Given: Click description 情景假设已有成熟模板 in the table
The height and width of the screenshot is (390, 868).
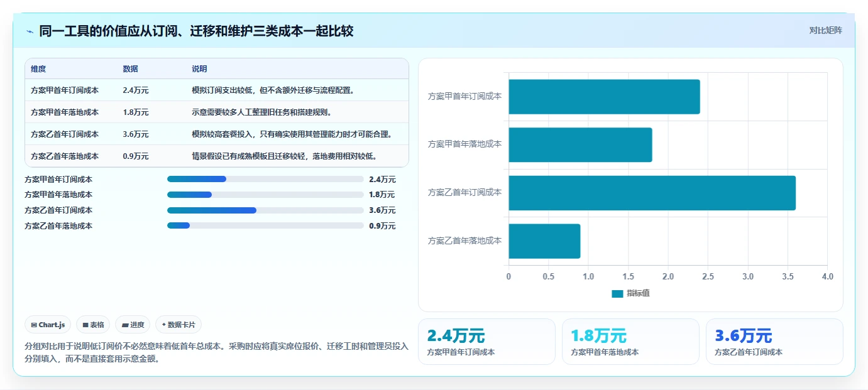Looking at the screenshot, I should click(285, 156).
